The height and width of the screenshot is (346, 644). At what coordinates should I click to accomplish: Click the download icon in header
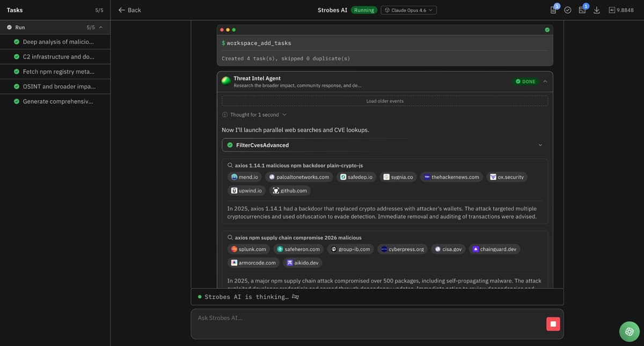[x=596, y=10]
